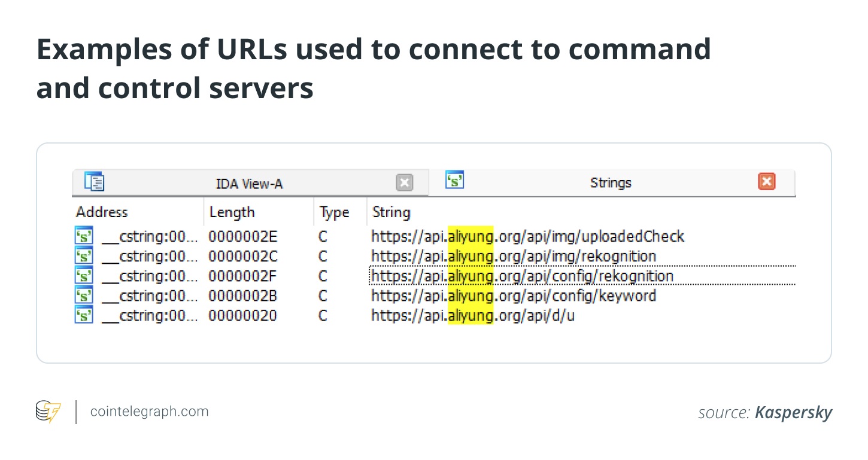Sort by the Address column header
Image resolution: width=868 pixels, height=460 pixels.
coord(102,212)
